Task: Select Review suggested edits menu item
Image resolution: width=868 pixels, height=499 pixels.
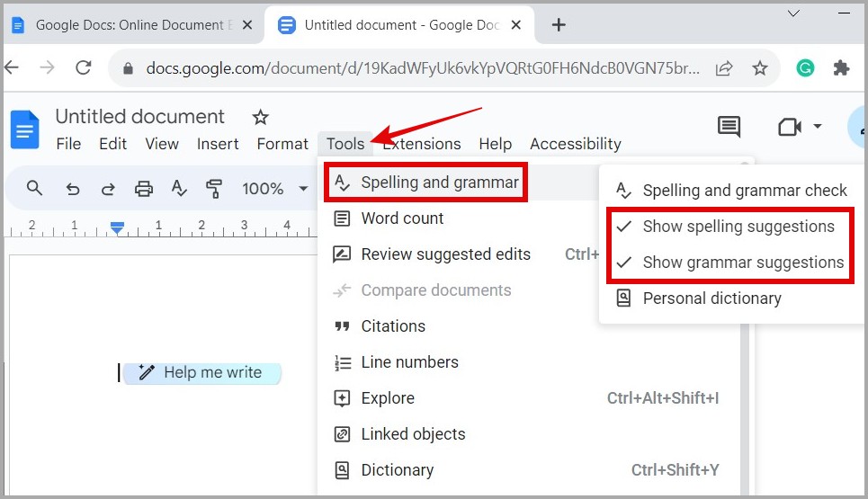Action: point(460,254)
